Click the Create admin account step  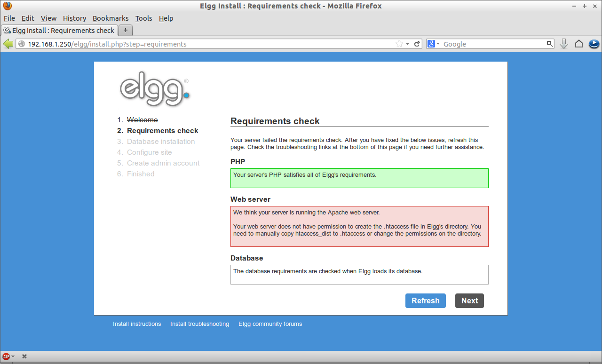(x=163, y=163)
